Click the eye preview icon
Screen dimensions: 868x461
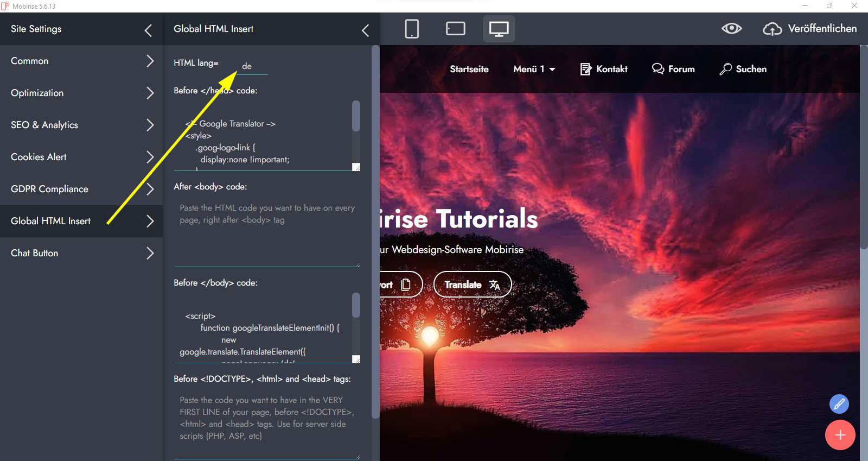tap(731, 29)
